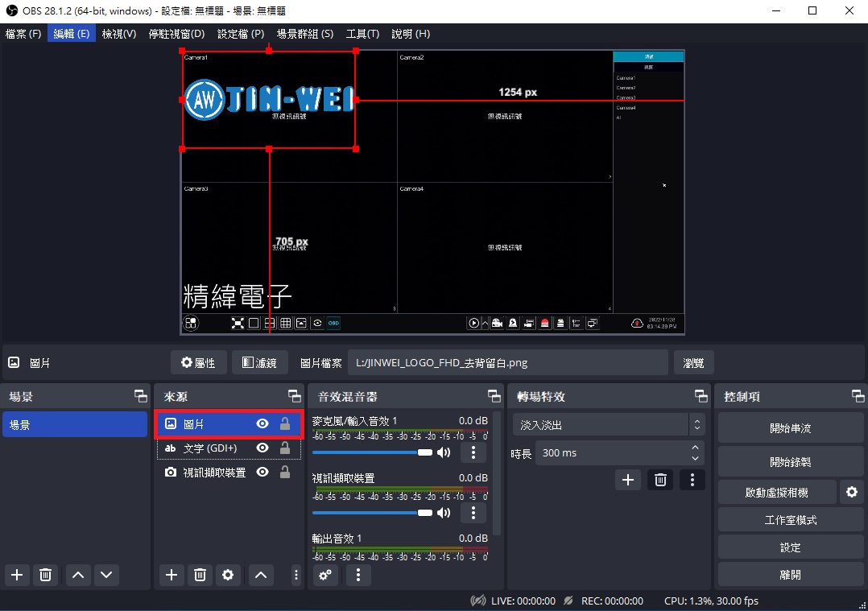
Task: Remove the transition with the trash button
Action: (660, 480)
